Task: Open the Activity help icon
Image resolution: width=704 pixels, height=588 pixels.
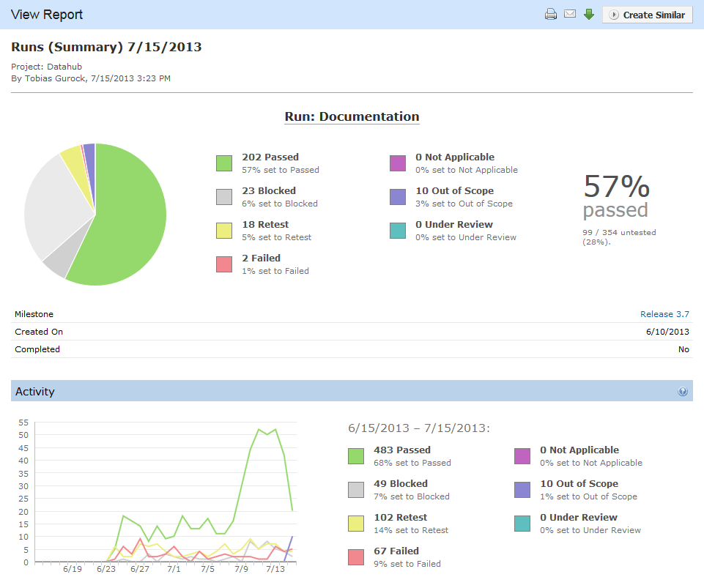Action: tap(683, 392)
